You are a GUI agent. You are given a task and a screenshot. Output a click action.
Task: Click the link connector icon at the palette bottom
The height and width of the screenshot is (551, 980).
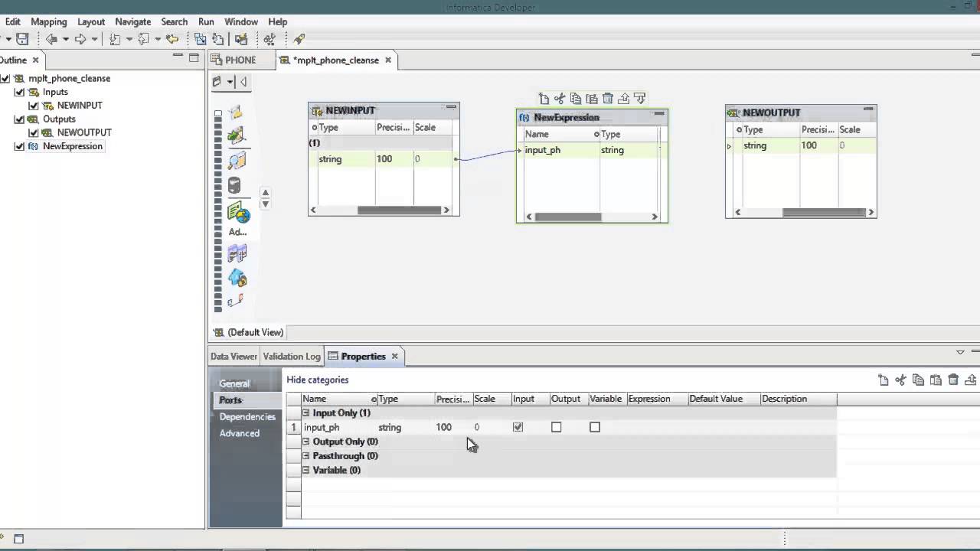pos(236,301)
